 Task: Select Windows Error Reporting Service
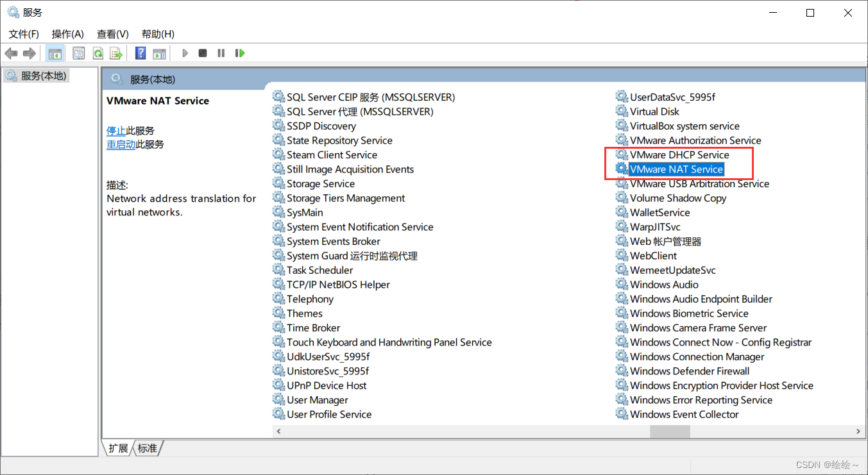click(701, 400)
